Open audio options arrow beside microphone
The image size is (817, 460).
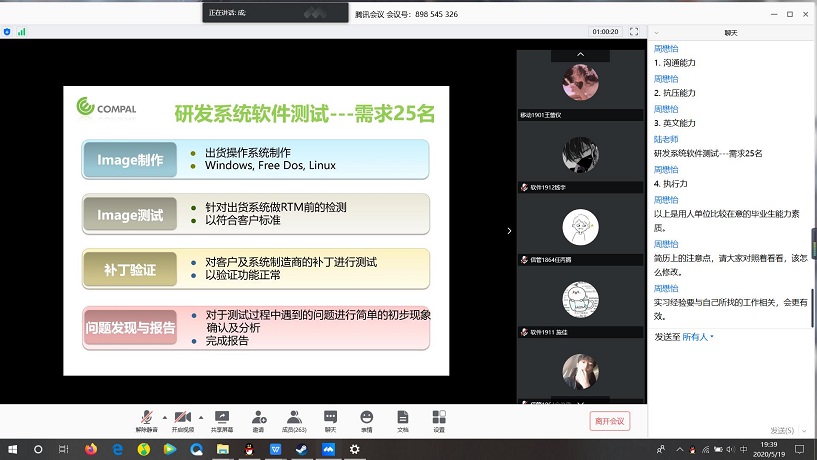[x=163, y=415]
